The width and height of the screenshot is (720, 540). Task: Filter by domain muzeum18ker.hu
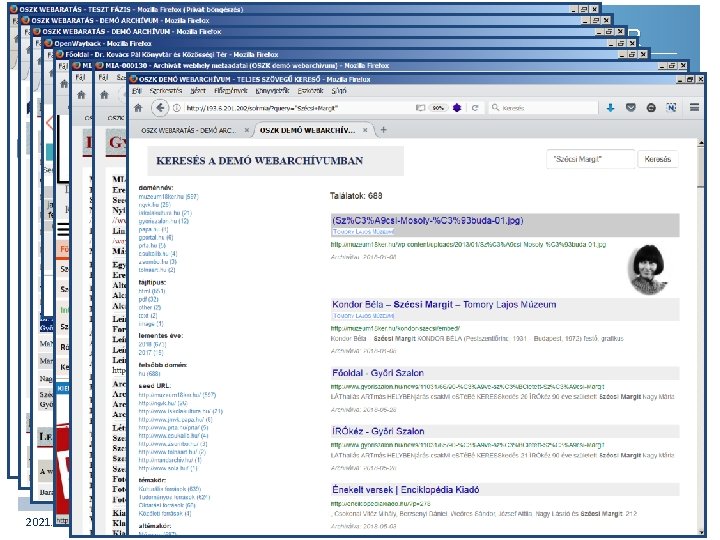tap(168, 197)
